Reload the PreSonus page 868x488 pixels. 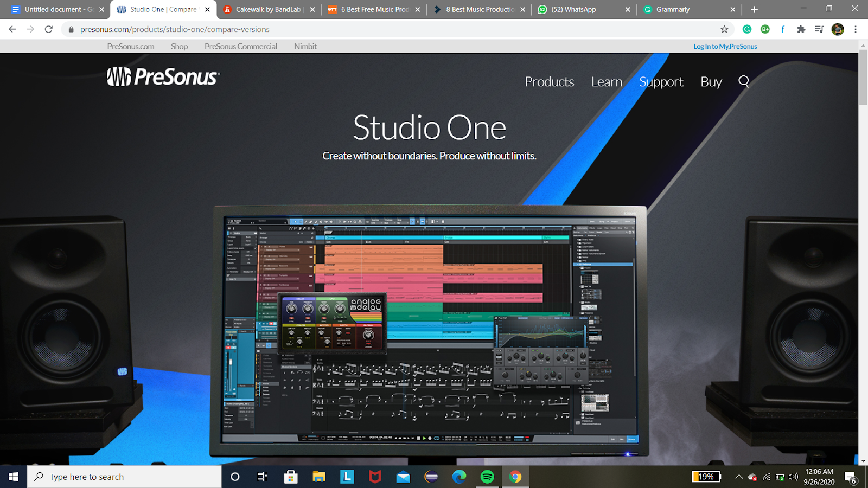click(49, 29)
